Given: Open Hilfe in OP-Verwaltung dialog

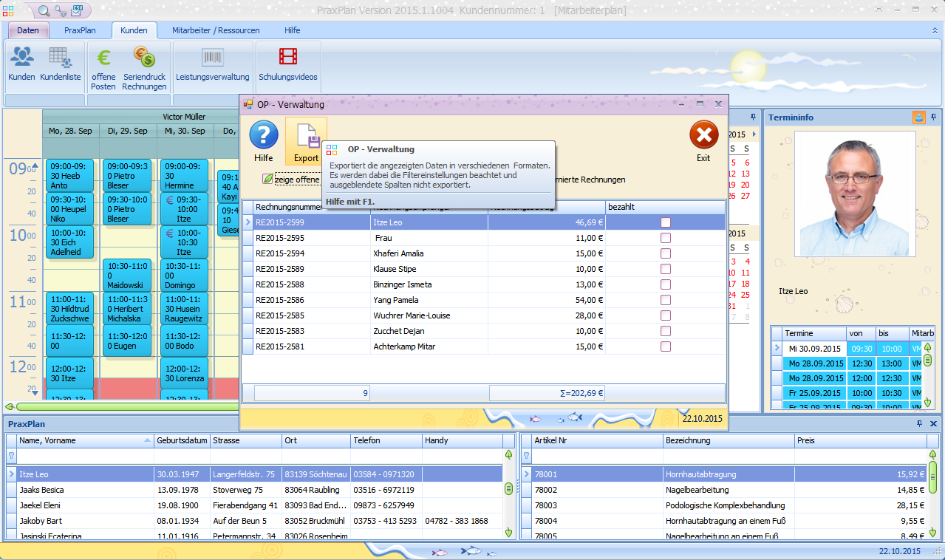Looking at the screenshot, I should pyautogui.click(x=263, y=141).
